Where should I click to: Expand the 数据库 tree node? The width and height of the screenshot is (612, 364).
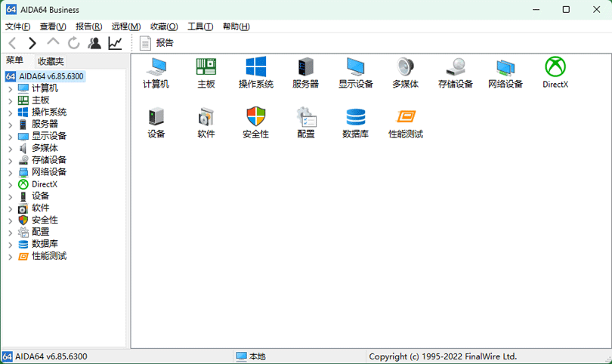(x=10, y=245)
